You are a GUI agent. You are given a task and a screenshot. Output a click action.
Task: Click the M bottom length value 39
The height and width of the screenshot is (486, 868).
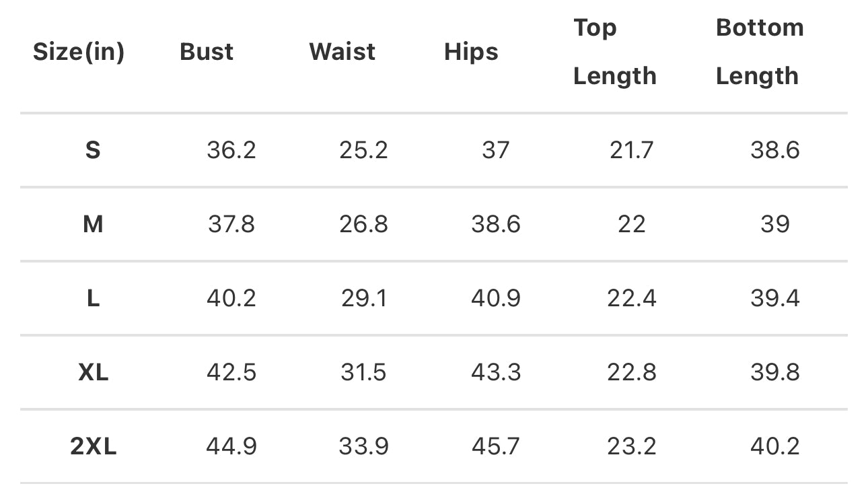pos(775,224)
